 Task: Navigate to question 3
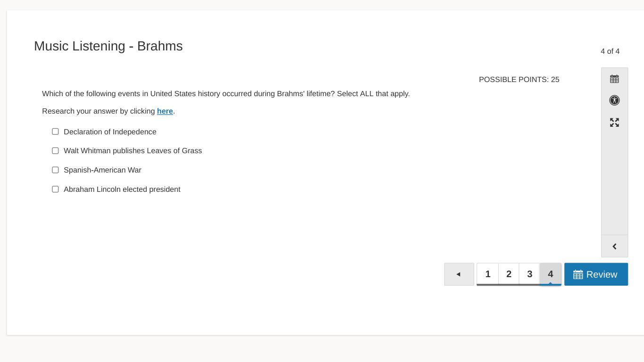529,274
